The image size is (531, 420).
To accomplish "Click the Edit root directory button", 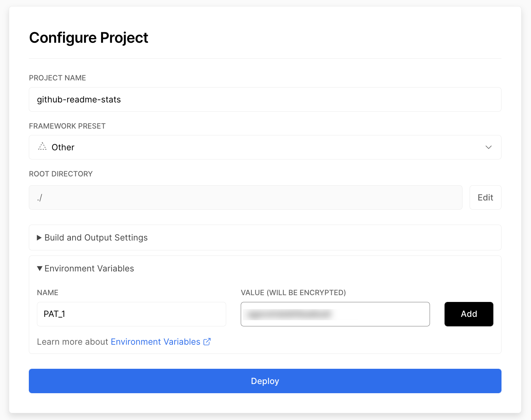I will click(x=485, y=197).
